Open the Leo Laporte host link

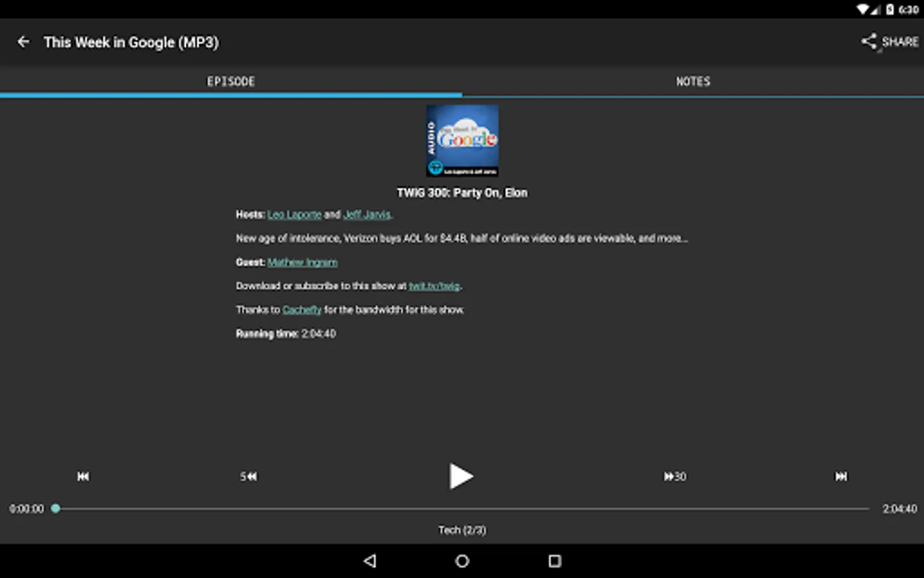coord(295,215)
